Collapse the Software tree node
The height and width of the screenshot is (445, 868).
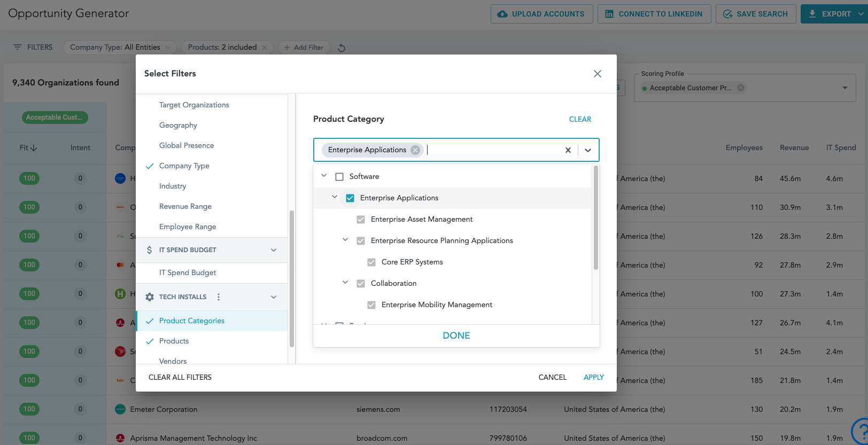[x=324, y=176]
